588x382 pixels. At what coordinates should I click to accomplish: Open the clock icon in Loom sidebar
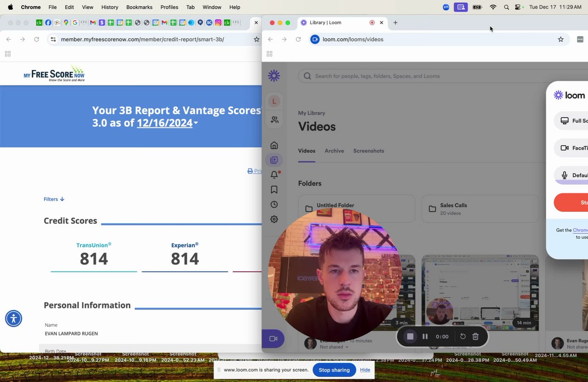click(274, 204)
